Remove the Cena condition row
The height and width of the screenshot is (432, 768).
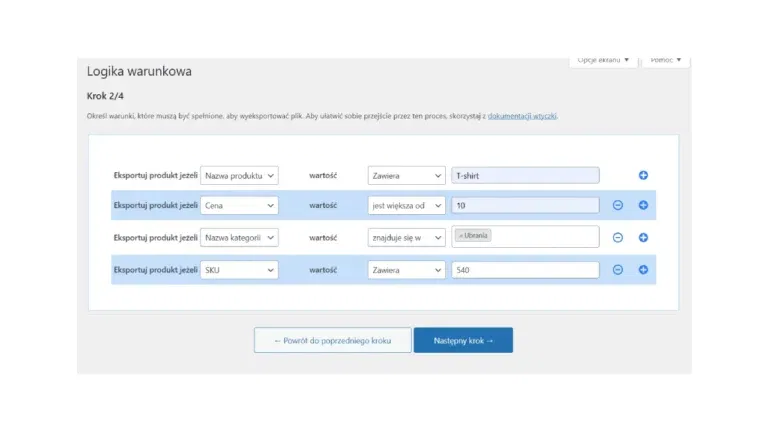point(618,205)
